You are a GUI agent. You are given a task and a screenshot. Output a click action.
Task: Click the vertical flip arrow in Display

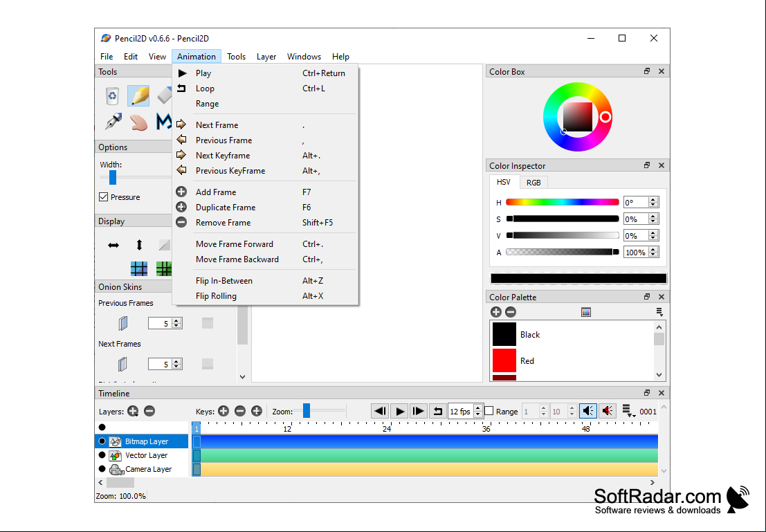point(139,245)
